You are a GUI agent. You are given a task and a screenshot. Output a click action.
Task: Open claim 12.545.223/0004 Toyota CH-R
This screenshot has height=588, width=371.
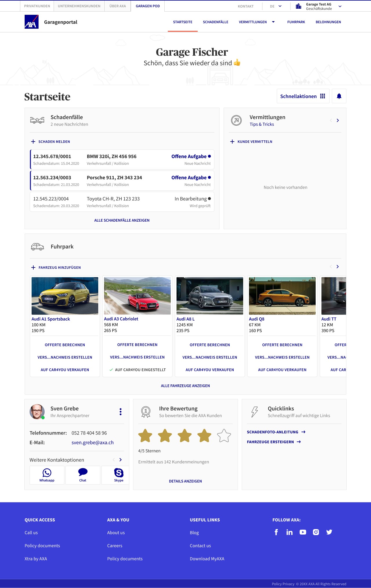(122, 202)
